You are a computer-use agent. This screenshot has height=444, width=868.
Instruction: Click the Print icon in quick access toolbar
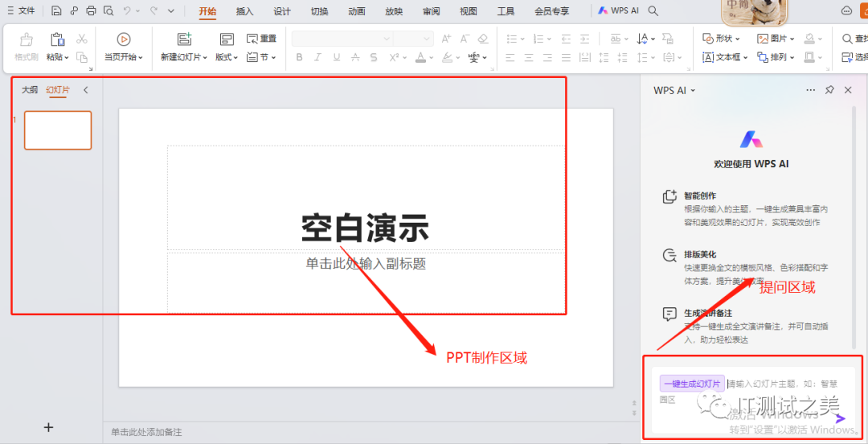pyautogui.click(x=91, y=11)
